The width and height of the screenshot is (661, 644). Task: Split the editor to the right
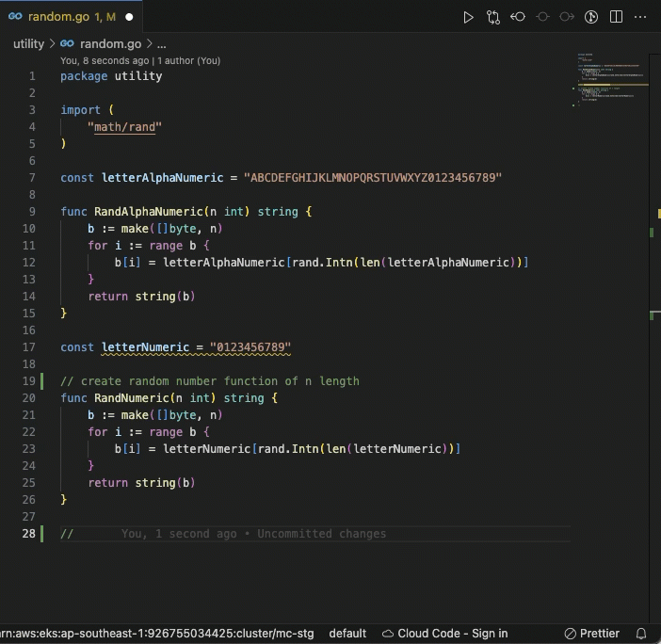coord(616,17)
